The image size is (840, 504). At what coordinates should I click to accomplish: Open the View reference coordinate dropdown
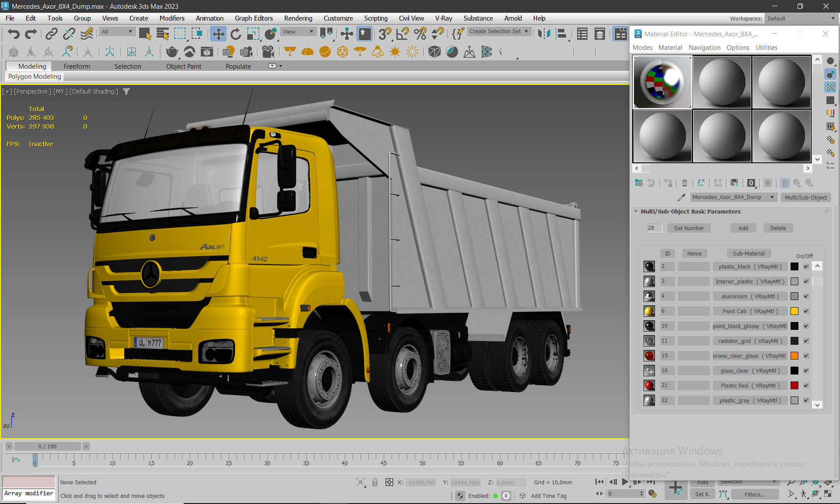click(x=298, y=31)
